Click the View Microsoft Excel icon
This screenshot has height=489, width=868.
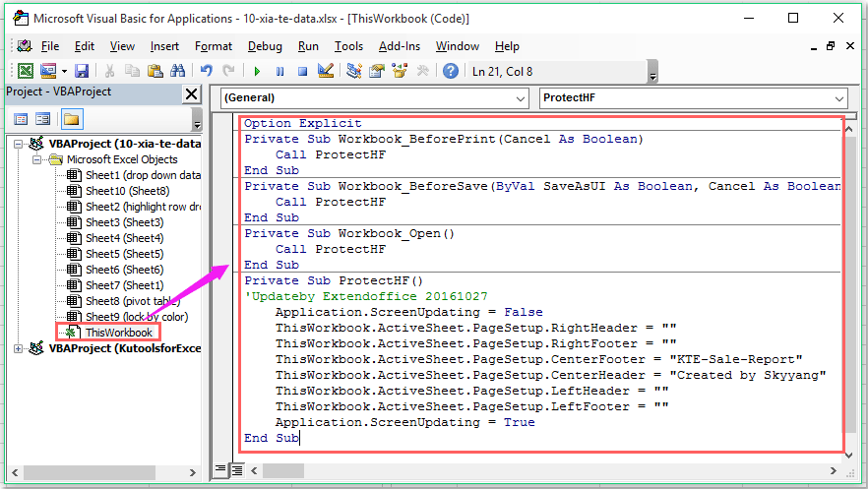click(25, 71)
